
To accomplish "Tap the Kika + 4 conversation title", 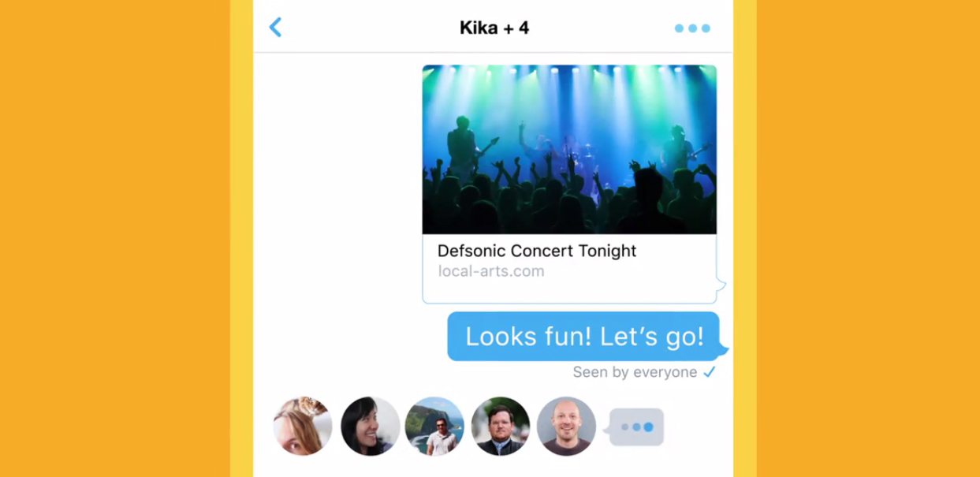I will click(x=494, y=28).
